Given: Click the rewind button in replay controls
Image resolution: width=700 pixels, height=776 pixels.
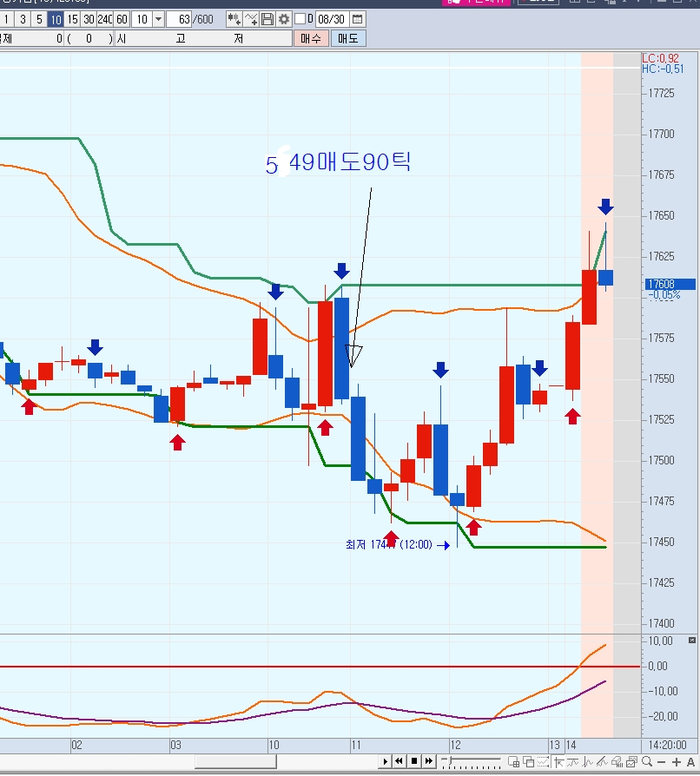Looking at the screenshot, I should (399, 761).
